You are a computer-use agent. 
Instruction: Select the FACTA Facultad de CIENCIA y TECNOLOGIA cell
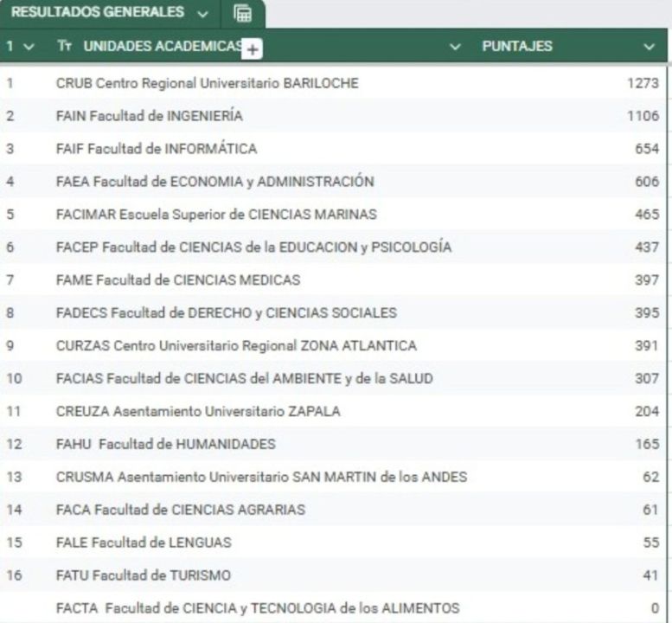(x=257, y=608)
